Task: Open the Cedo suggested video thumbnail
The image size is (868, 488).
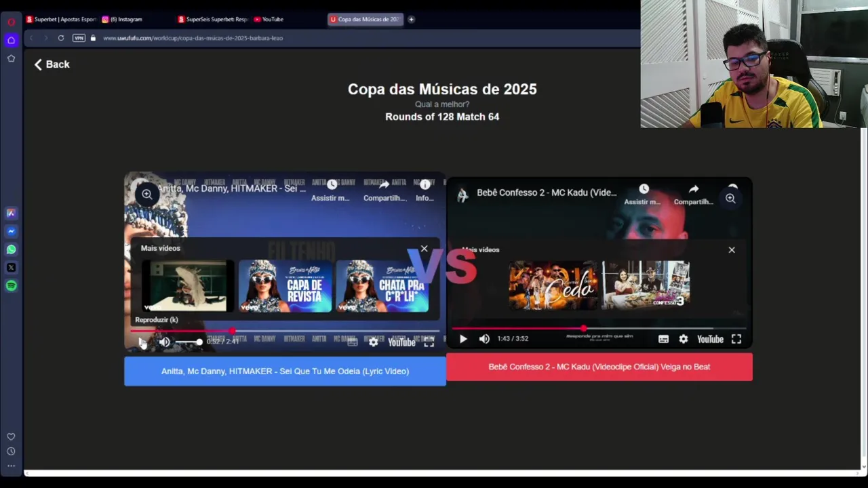Action: (554, 285)
